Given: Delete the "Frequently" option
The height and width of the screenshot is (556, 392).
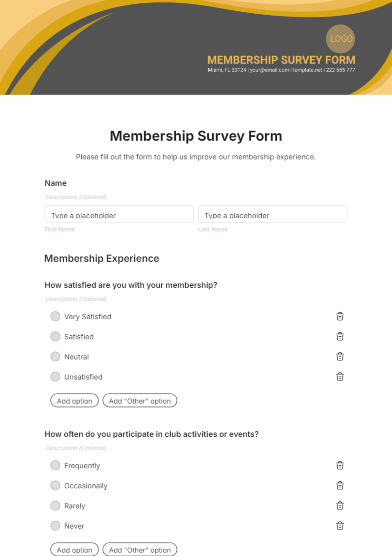Looking at the screenshot, I should (340, 465).
